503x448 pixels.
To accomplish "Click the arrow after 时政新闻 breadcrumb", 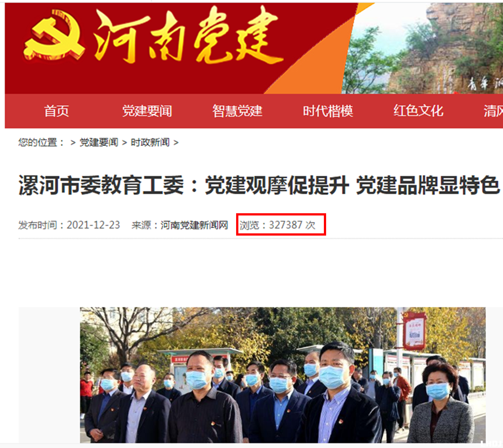I will 176,143.
